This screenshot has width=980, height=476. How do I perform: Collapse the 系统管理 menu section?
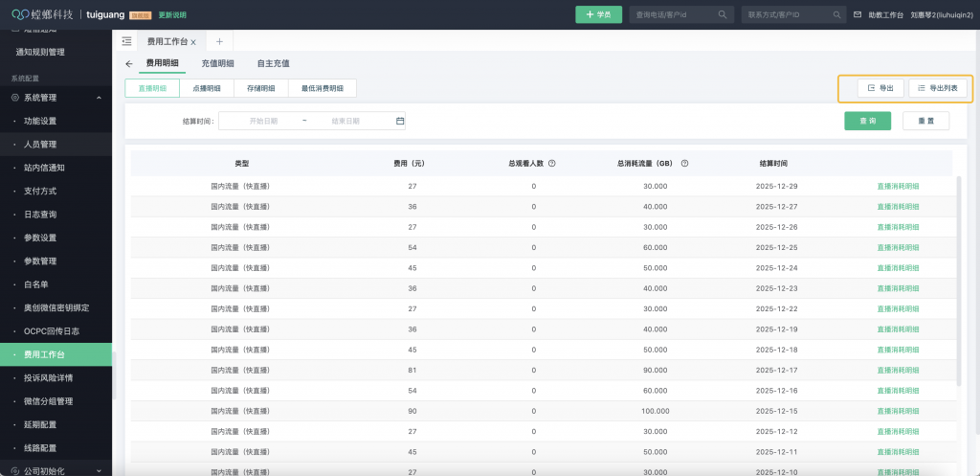(99, 98)
